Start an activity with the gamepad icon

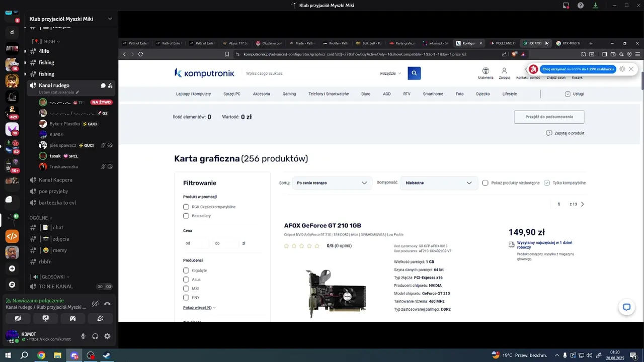pyautogui.click(x=72, y=318)
